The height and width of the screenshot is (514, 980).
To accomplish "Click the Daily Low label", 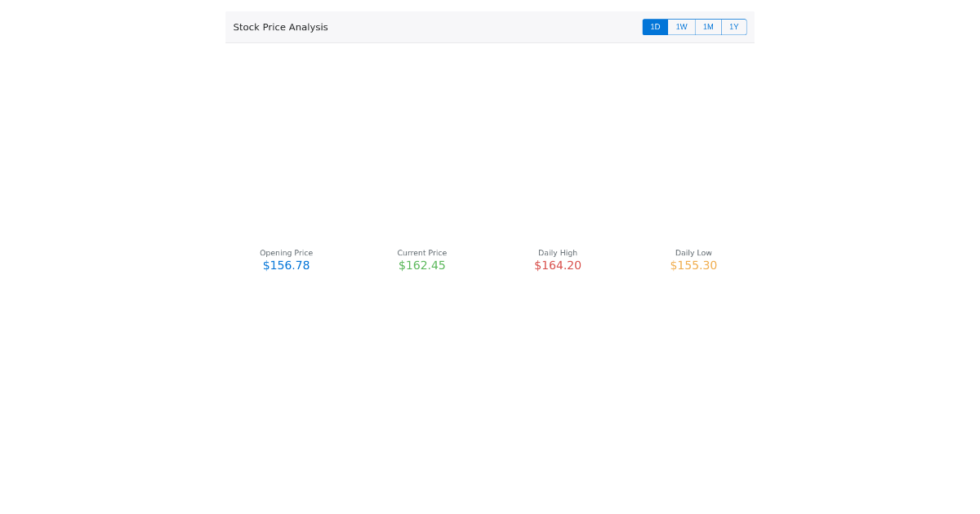I will tap(693, 253).
